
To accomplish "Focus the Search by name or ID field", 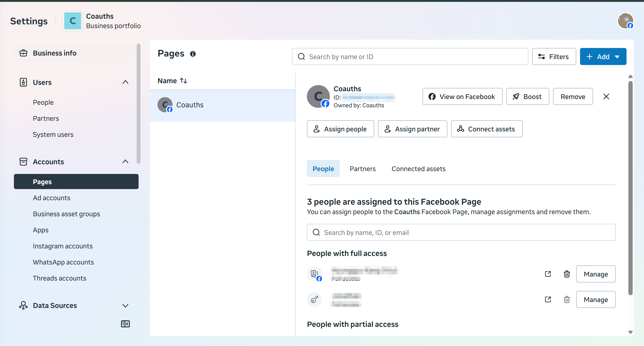I will [410, 56].
